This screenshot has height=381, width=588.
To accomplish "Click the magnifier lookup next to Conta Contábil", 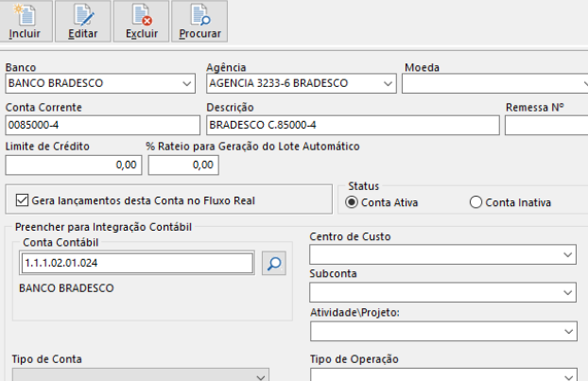I will click(x=274, y=263).
